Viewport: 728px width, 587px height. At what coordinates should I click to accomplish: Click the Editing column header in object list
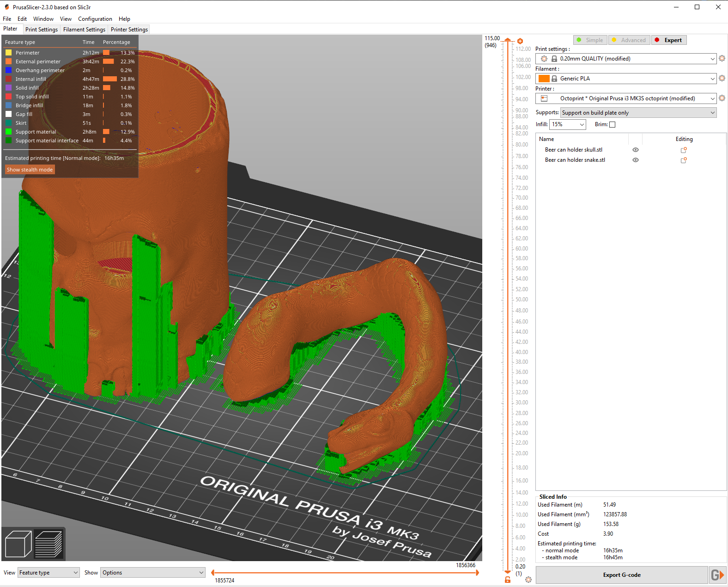(684, 139)
